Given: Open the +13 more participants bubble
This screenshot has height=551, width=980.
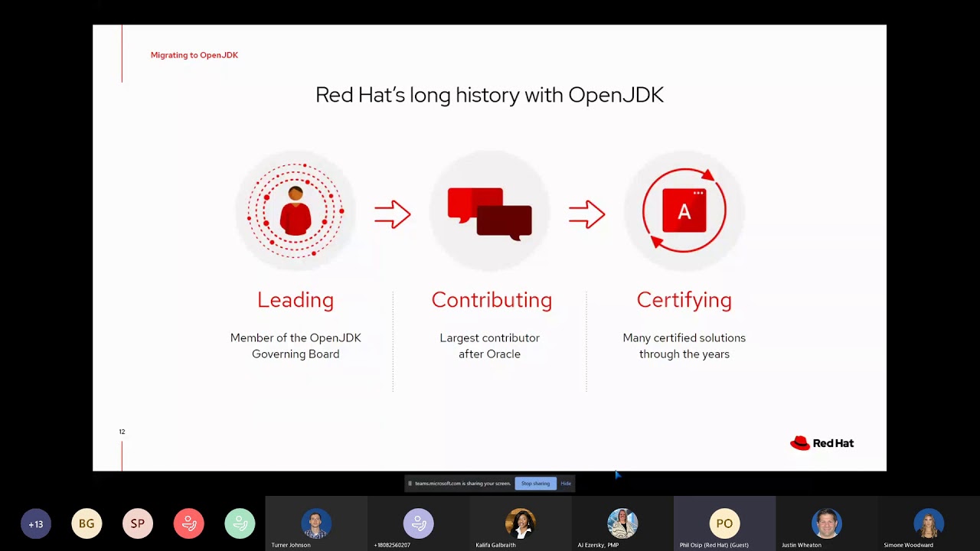Looking at the screenshot, I should tap(36, 524).
